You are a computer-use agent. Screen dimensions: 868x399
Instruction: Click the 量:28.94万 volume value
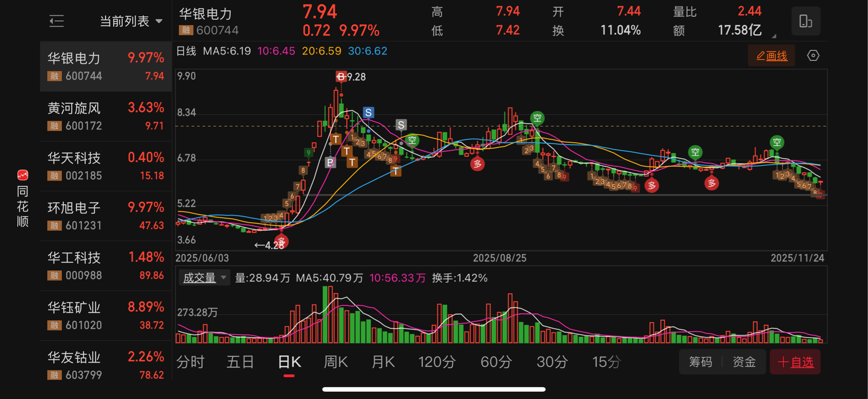coord(263,278)
